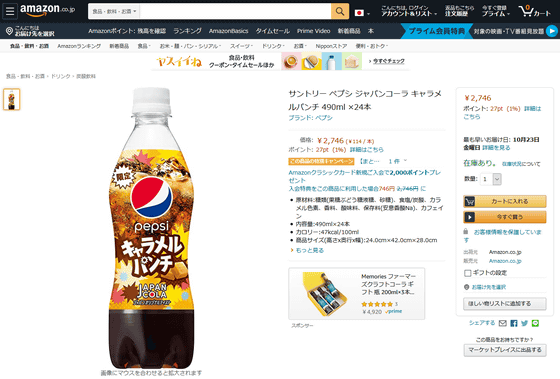Expand the お酒 submenu

tap(300, 46)
